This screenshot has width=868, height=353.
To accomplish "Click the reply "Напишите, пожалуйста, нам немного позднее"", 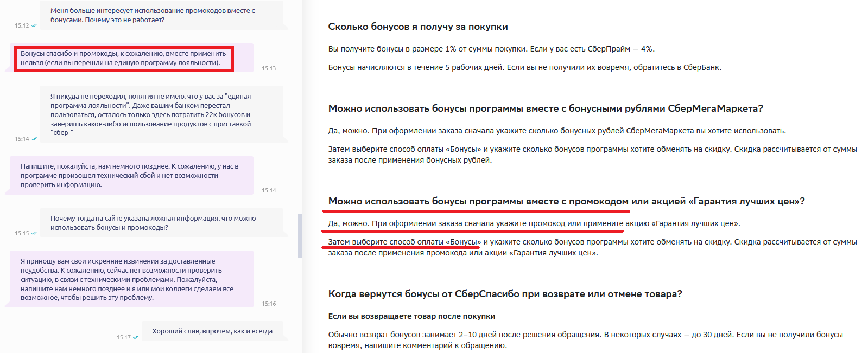I will pos(131,175).
